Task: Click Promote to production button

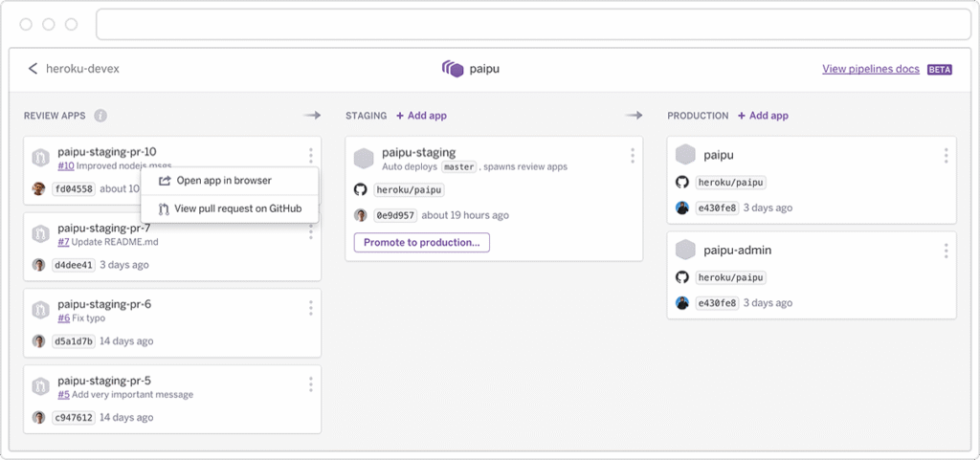Action: (422, 243)
